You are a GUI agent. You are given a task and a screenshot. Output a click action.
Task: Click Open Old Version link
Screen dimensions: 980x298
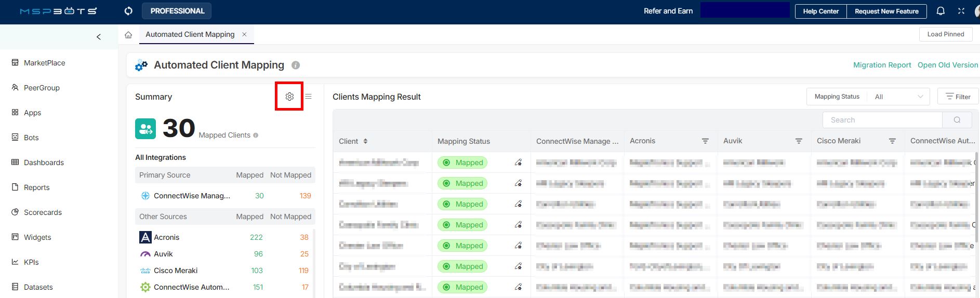pos(947,65)
